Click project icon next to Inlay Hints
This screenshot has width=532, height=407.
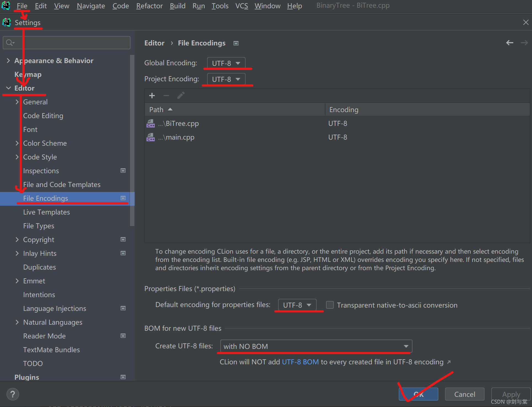point(123,253)
